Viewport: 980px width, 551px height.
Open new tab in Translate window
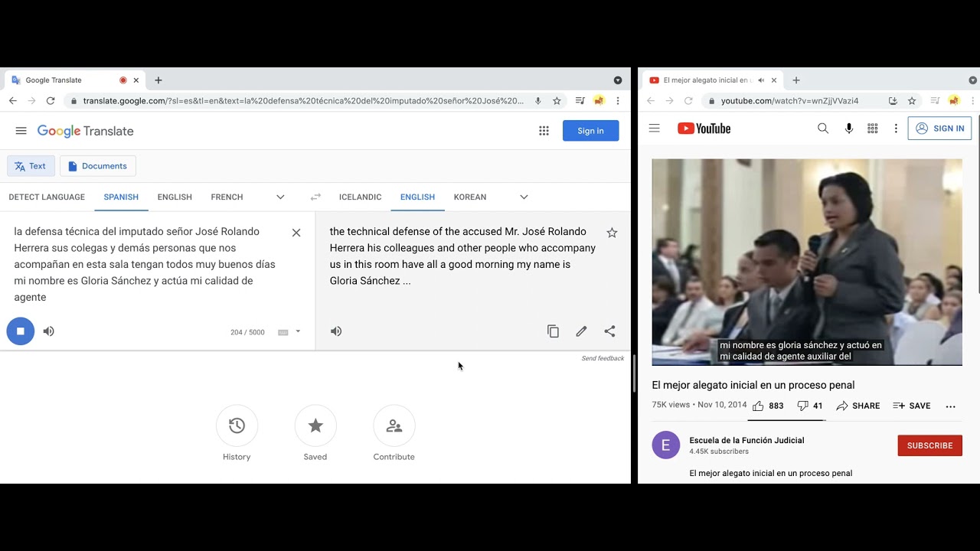(x=158, y=80)
